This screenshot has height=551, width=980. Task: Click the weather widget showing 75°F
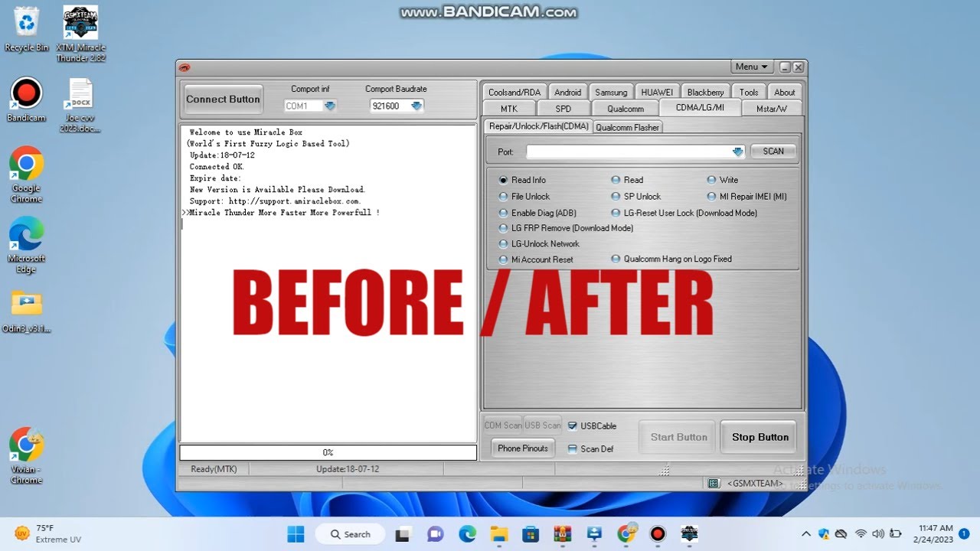47,534
